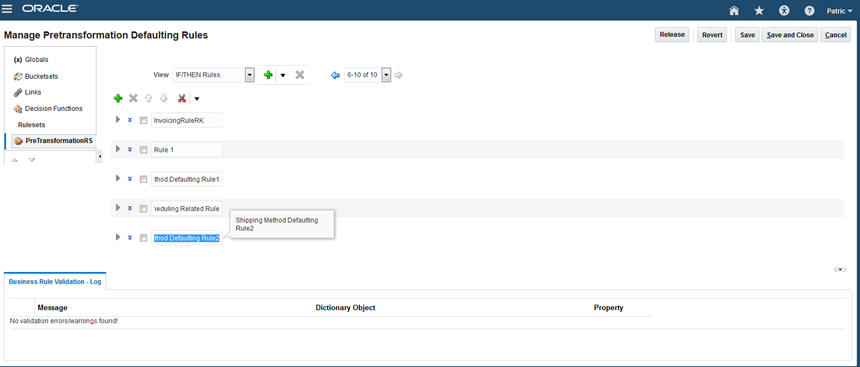860x367 pixels.
Task: Click the Message column header
Action: click(x=53, y=308)
